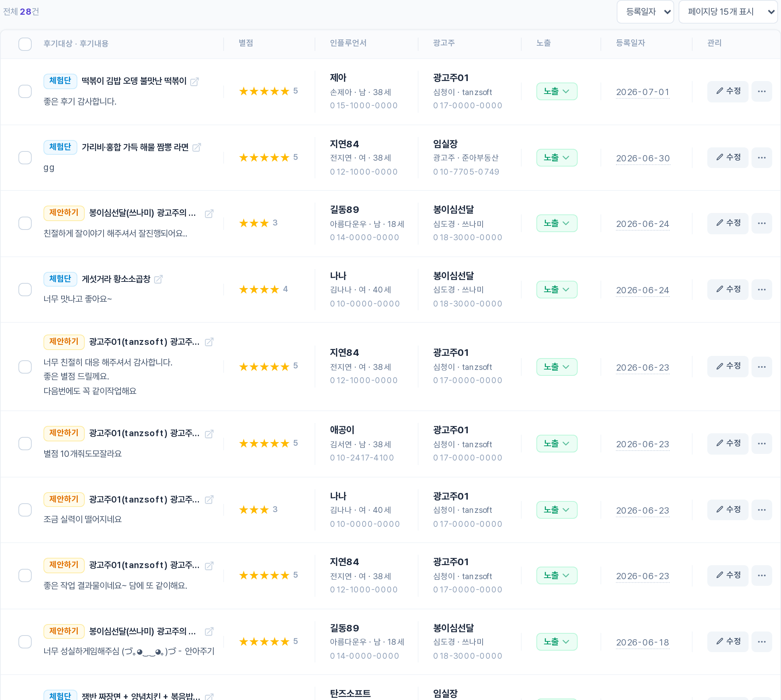Click 수정 button for 2026-07-01 review

pos(727,91)
